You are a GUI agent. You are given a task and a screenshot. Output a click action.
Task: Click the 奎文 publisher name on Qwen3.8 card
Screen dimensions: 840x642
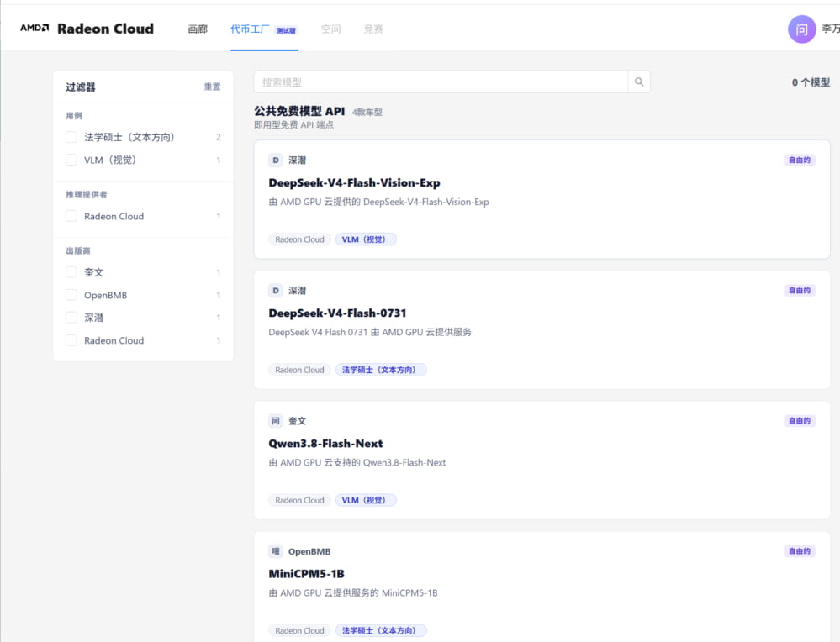coord(298,421)
